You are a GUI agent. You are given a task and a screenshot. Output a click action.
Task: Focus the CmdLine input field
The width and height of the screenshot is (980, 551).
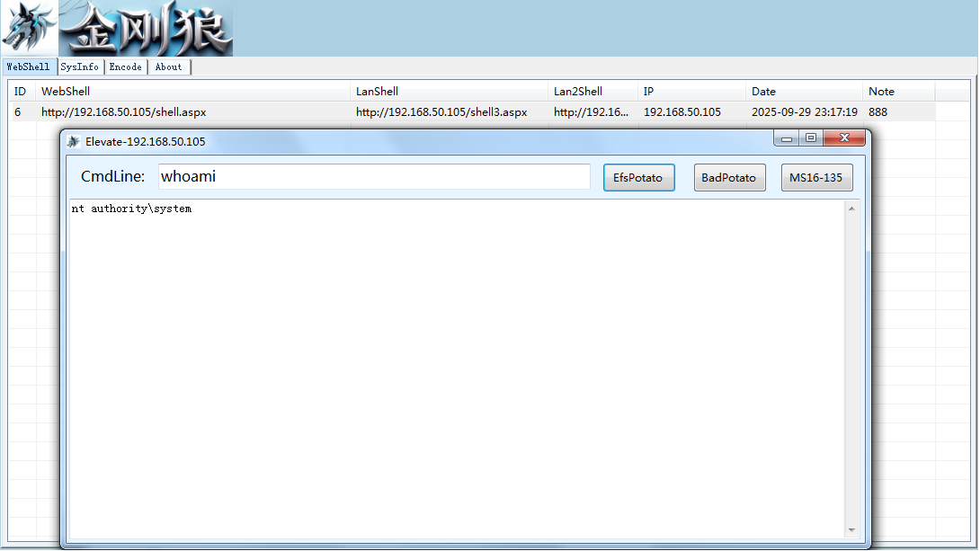[374, 177]
